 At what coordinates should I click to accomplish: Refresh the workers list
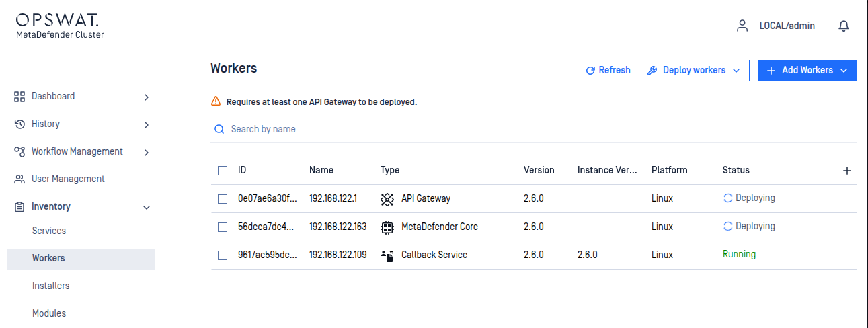pyautogui.click(x=608, y=71)
